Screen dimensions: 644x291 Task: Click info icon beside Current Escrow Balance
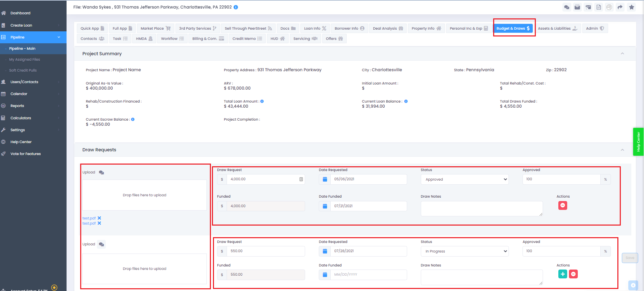(133, 119)
